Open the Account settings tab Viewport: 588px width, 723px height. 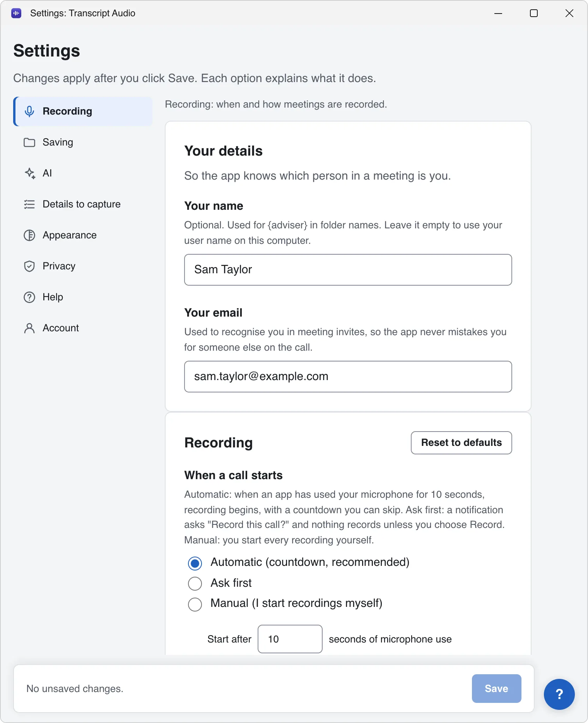pyautogui.click(x=84, y=328)
